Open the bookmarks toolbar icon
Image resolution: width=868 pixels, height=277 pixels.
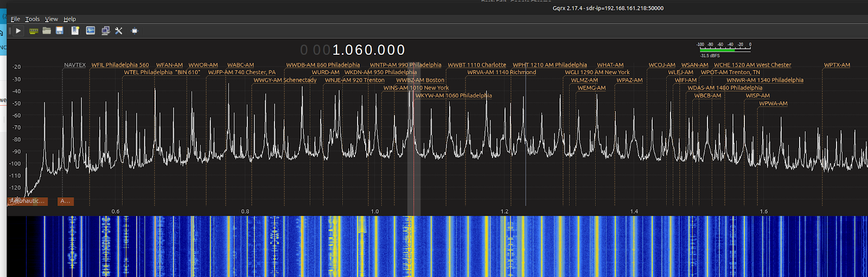[75, 31]
